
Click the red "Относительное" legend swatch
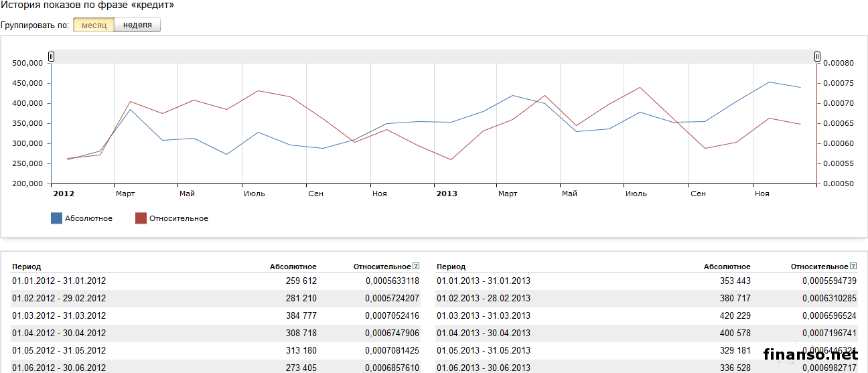141,218
